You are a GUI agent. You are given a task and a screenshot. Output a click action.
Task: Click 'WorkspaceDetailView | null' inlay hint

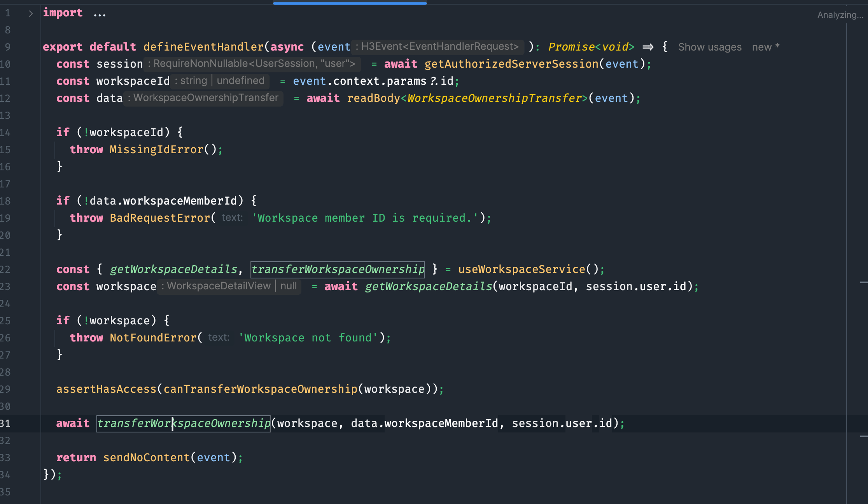[229, 286]
